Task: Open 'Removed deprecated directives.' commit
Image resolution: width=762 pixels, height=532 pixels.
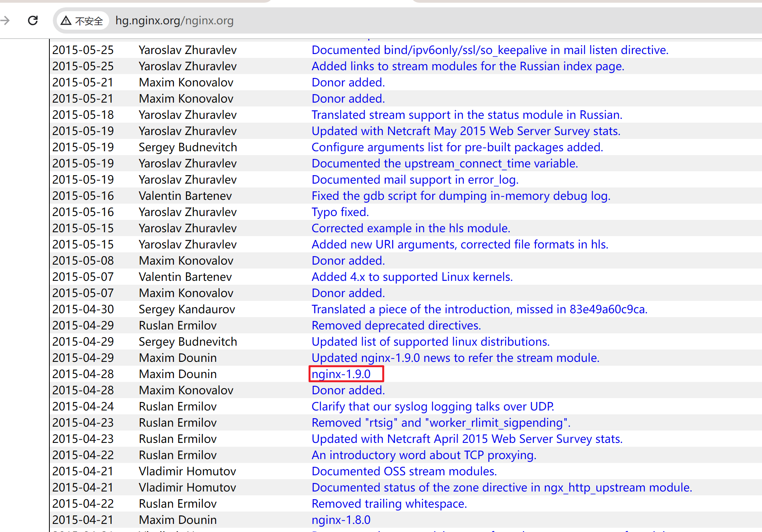Action: pyautogui.click(x=396, y=325)
